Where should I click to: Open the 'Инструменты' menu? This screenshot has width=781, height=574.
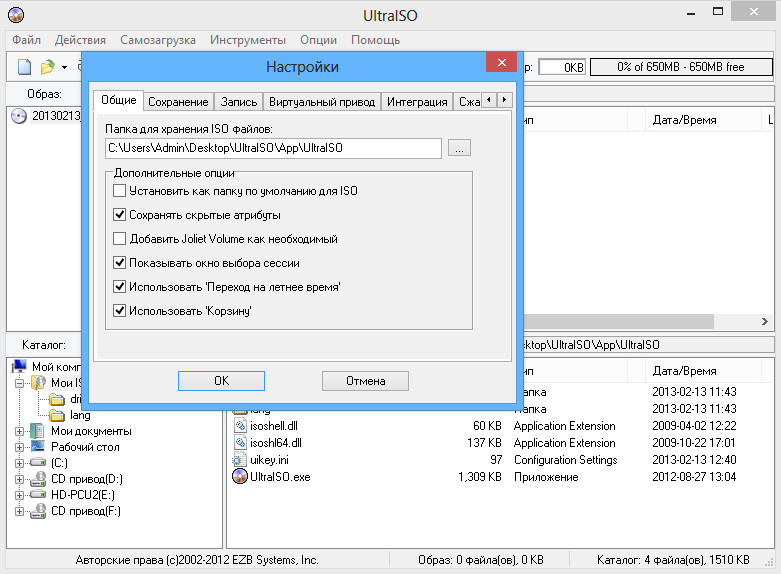pyautogui.click(x=247, y=40)
